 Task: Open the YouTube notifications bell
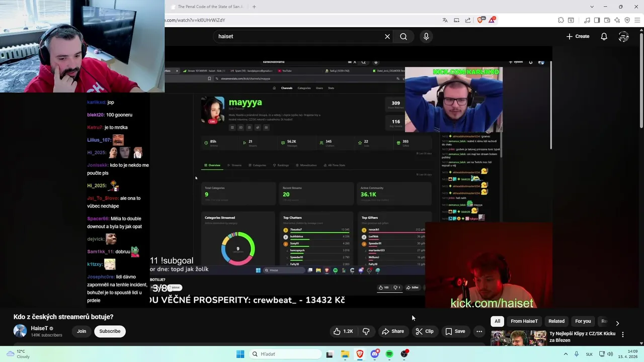(604, 36)
